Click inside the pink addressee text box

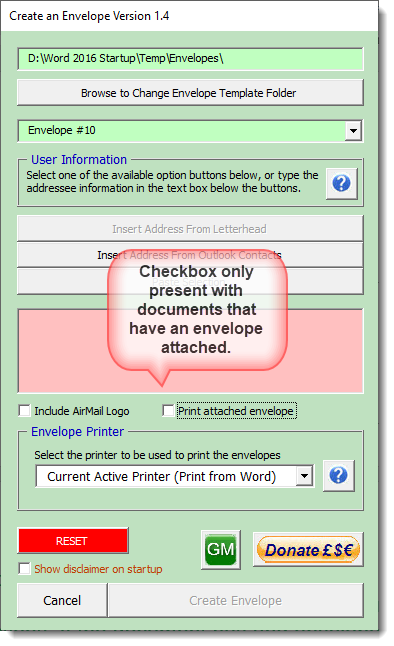pyautogui.click(x=62, y=350)
